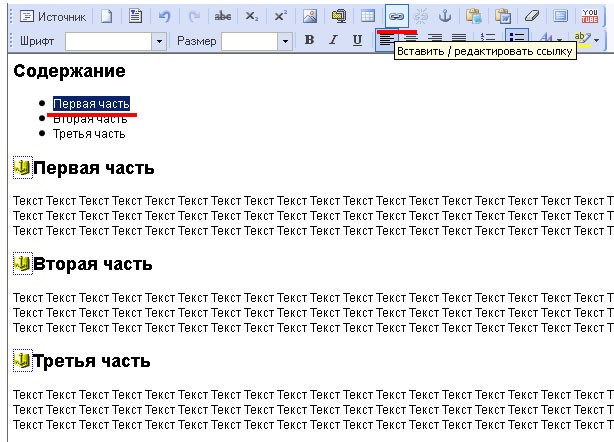Click the anchor marker before Вторая часть

click(23, 264)
